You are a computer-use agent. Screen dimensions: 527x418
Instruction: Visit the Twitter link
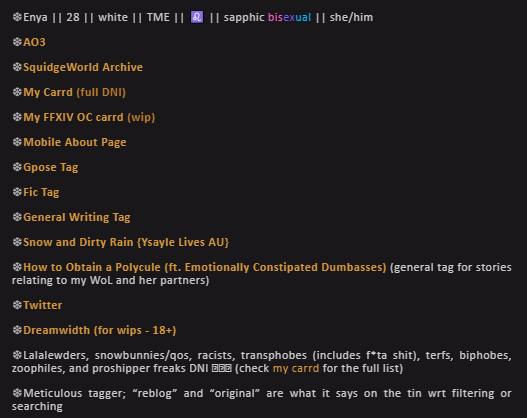tap(43, 305)
